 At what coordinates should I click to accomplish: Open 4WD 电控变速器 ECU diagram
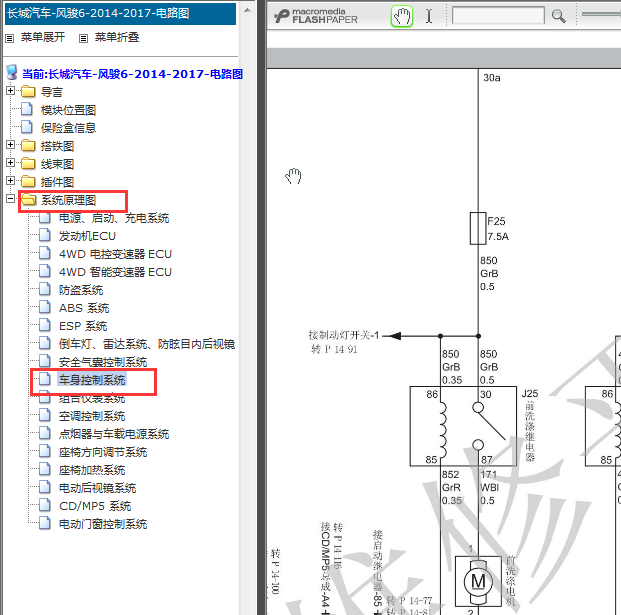[x=115, y=254]
